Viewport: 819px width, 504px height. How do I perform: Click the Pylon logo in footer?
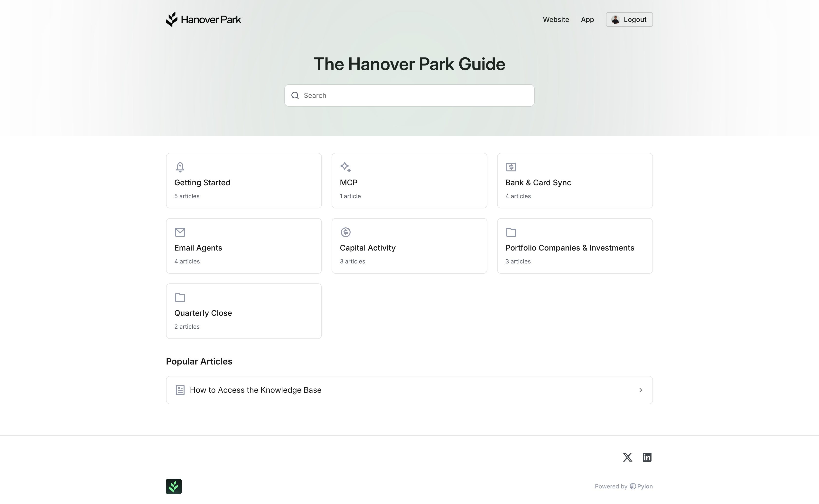tap(641, 486)
